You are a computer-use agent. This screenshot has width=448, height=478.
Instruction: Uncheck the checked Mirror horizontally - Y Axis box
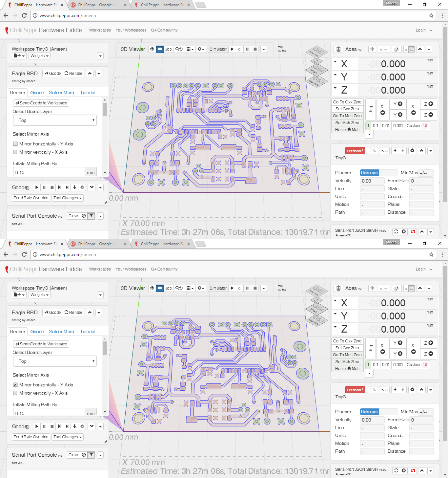click(x=15, y=385)
